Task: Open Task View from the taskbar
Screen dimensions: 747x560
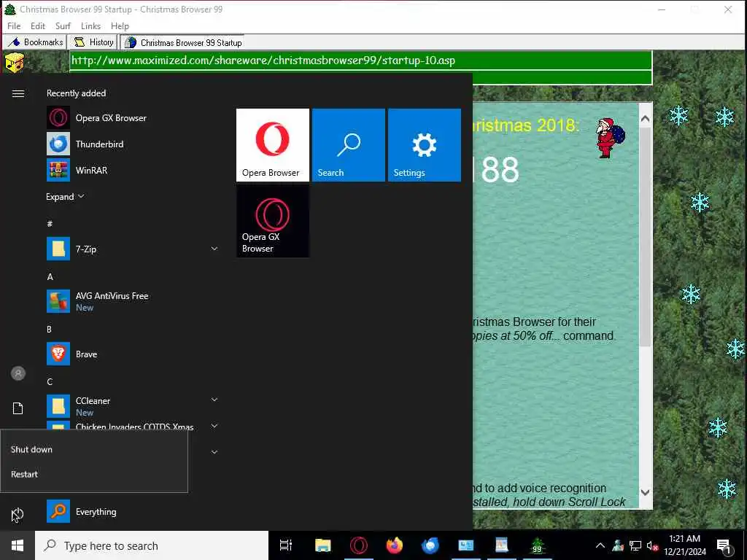Action: [286, 545]
